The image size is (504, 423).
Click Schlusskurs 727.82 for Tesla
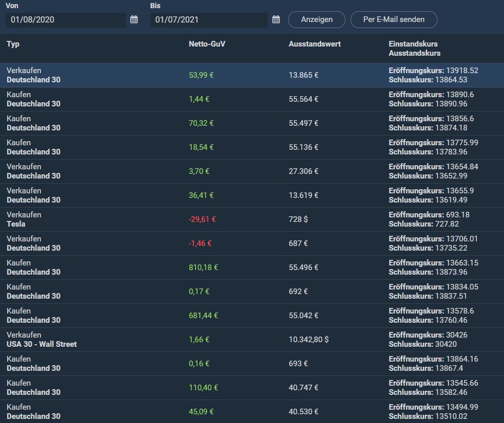[x=447, y=224]
